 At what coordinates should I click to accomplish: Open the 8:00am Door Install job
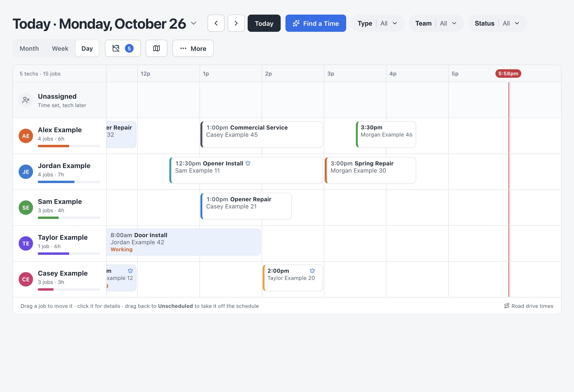point(183,242)
